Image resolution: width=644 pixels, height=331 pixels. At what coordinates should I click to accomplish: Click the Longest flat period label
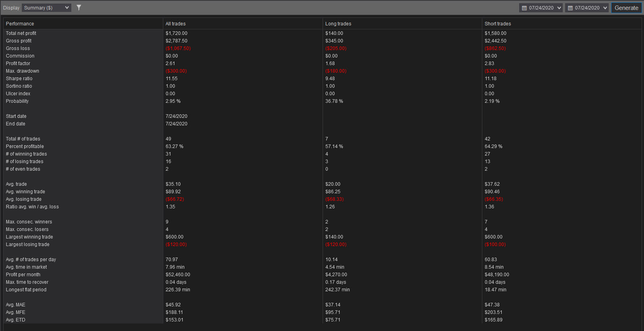coord(26,290)
